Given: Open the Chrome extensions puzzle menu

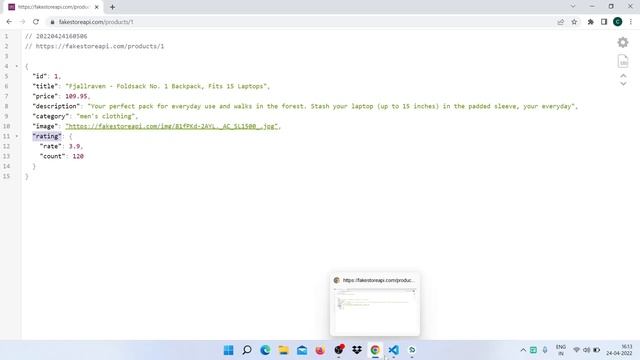Looking at the screenshot, I should click(x=590, y=22).
